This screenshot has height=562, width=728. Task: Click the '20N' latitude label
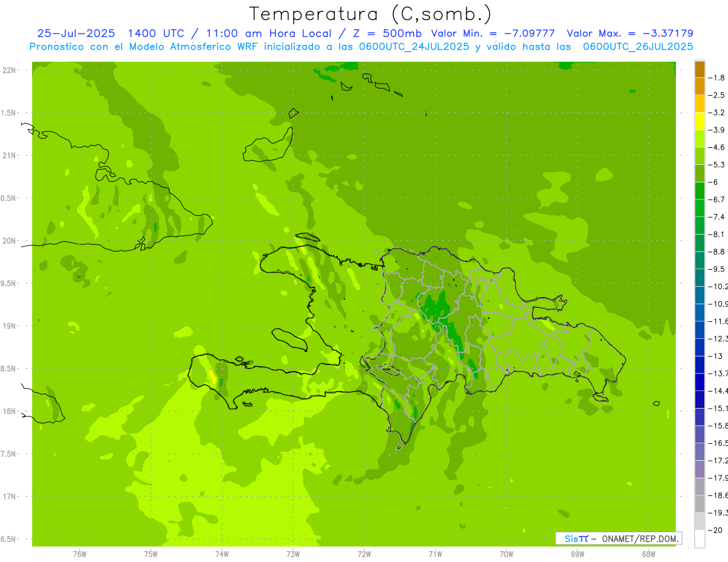click(9, 241)
